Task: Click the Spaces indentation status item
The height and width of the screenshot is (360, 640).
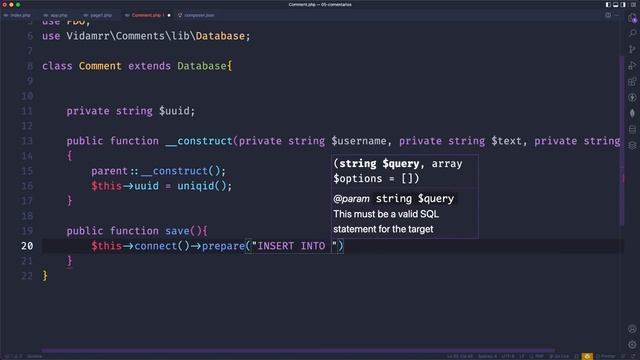Action: pyautogui.click(x=487, y=356)
